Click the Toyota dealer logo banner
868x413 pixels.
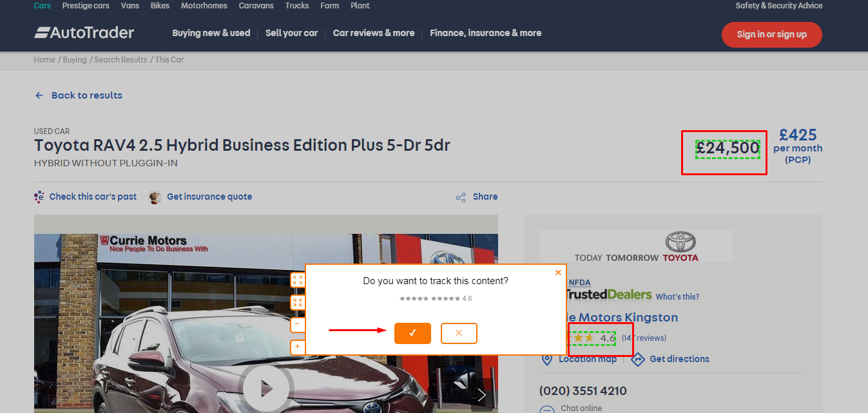(x=636, y=247)
